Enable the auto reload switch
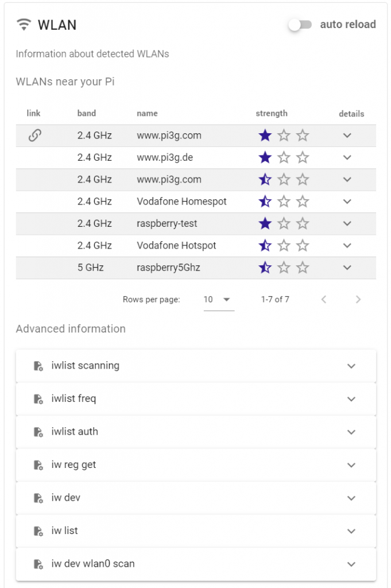 (300, 25)
